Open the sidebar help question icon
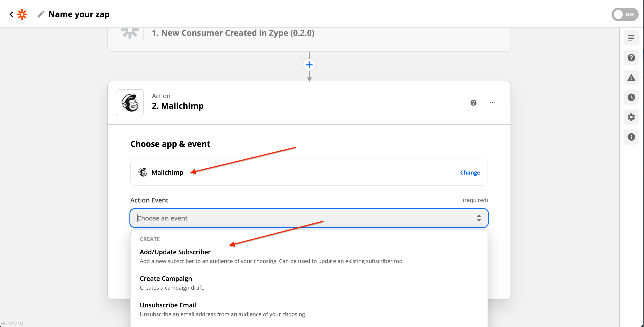This screenshot has height=327, width=644. pyautogui.click(x=631, y=58)
